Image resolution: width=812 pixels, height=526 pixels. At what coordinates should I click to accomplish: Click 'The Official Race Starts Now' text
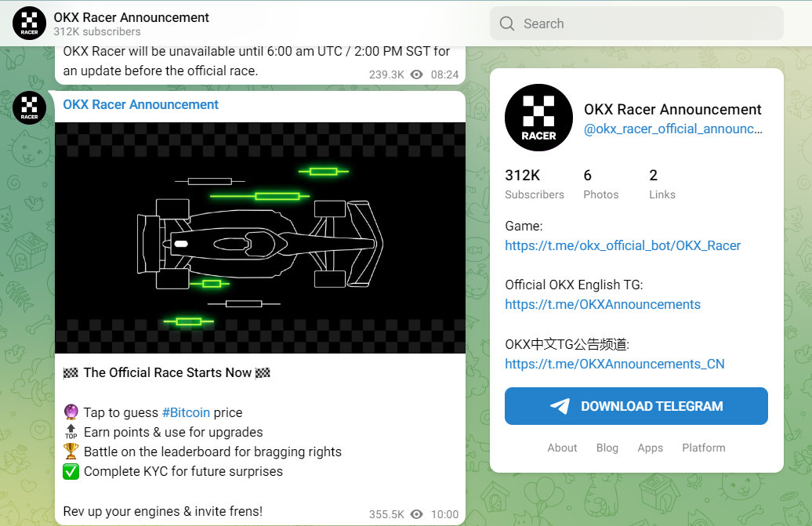pos(167,373)
